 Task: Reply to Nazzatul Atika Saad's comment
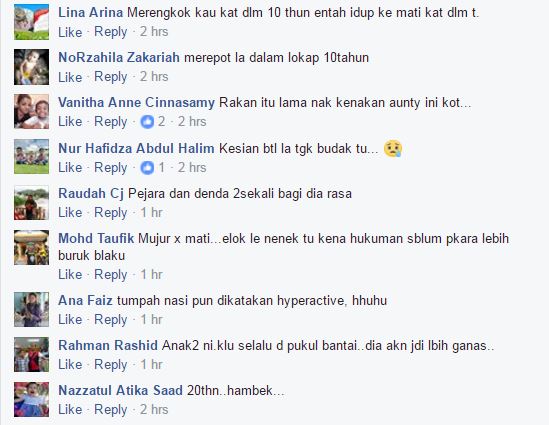[x=111, y=410]
